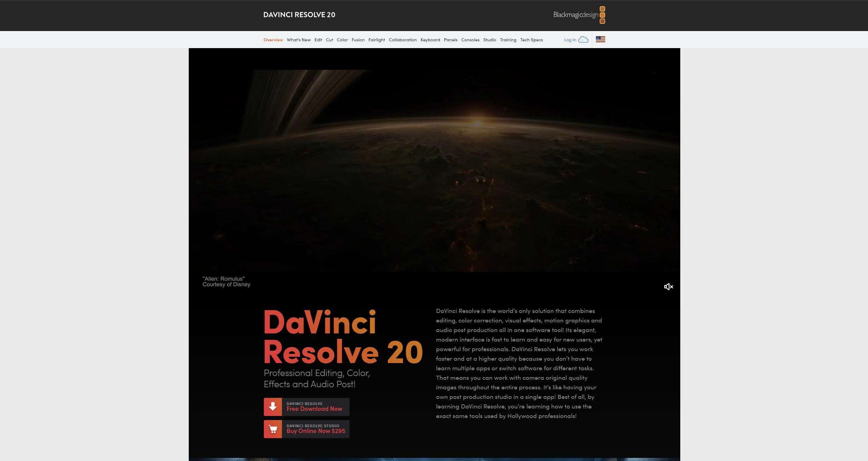Click the "Courtesy of Disney" caption
The image size is (868, 461).
pyautogui.click(x=226, y=285)
